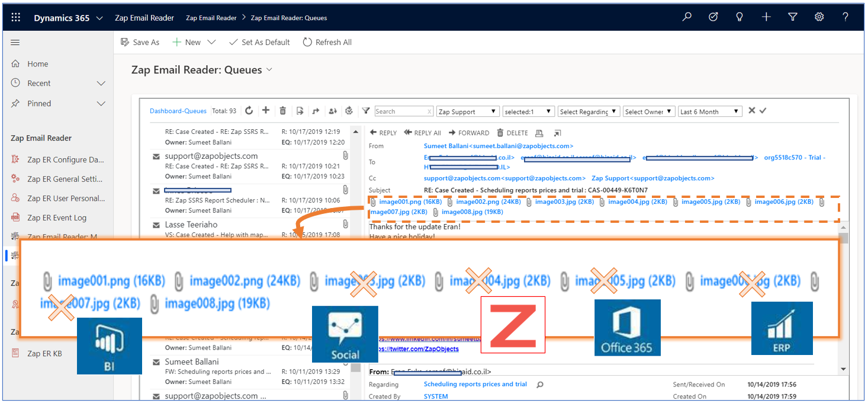Open Scheduling reports prices and trial regarding link
The width and height of the screenshot is (868, 403).
pos(475,384)
